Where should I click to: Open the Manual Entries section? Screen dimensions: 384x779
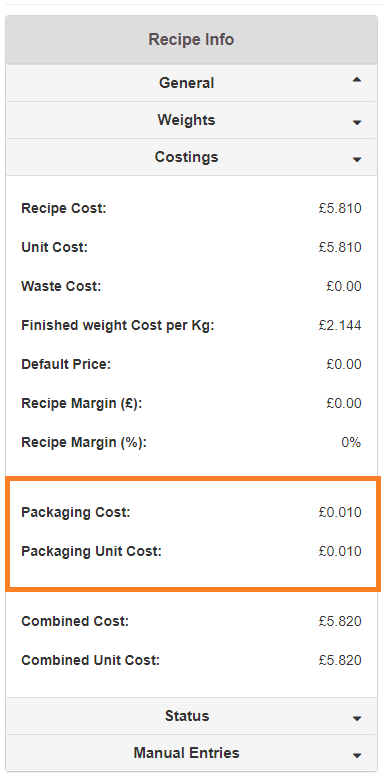[x=191, y=753]
